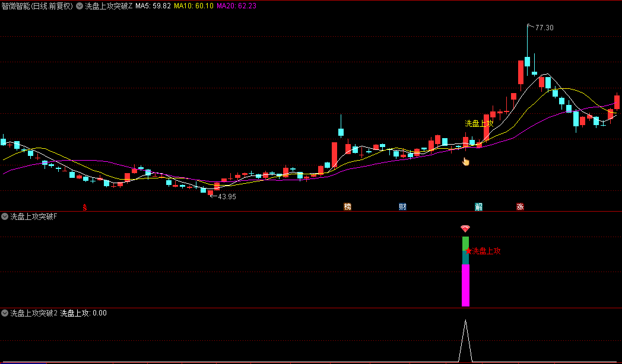Click the green signal bar segment
622x364 pixels.
click(465, 244)
